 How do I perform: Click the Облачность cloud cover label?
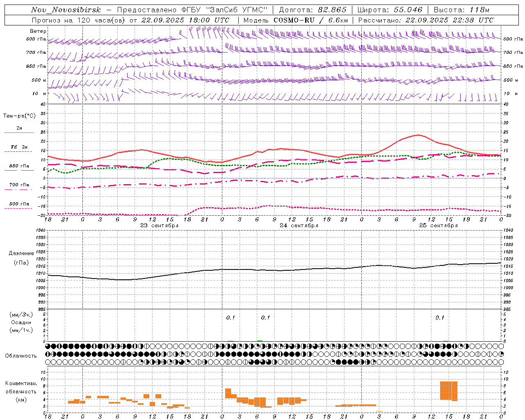[21, 356]
